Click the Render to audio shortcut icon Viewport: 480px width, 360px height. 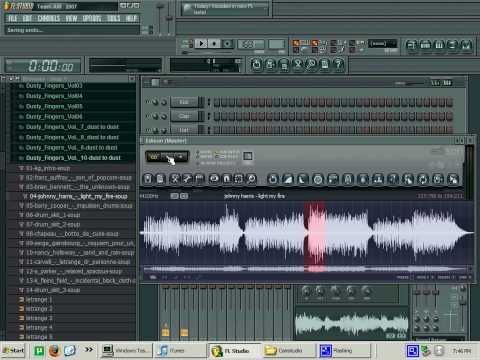point(284,64)
